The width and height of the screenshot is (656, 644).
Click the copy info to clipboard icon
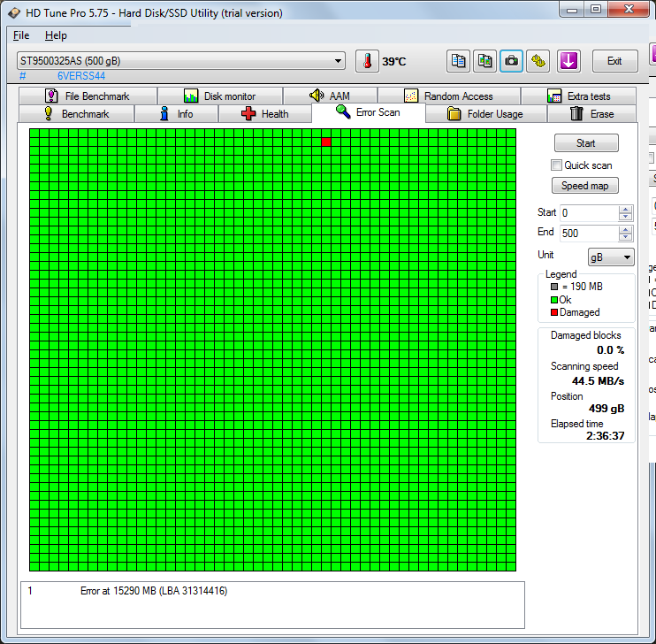(458, 61)
